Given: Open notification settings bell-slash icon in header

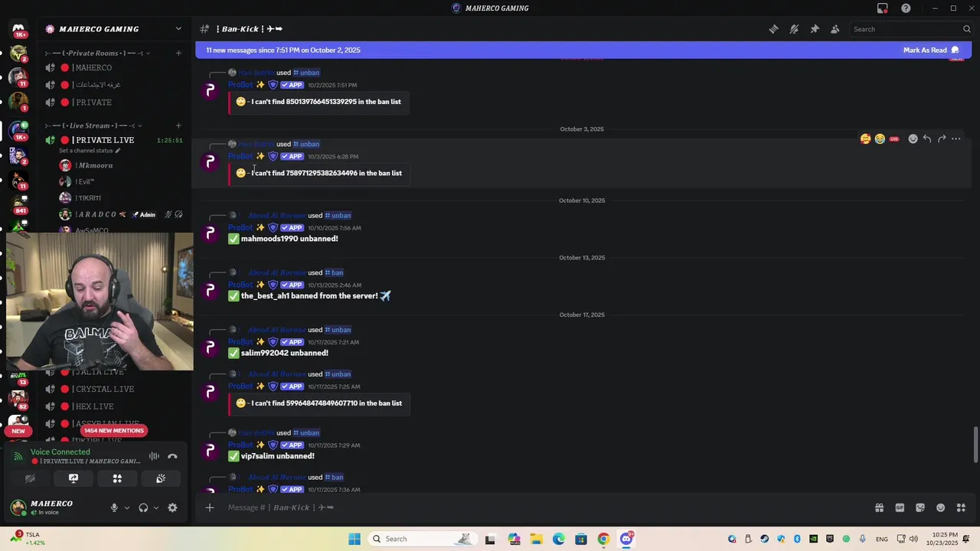Looking at the screenshot, I should pyautogui.click(x=794, y=29).
